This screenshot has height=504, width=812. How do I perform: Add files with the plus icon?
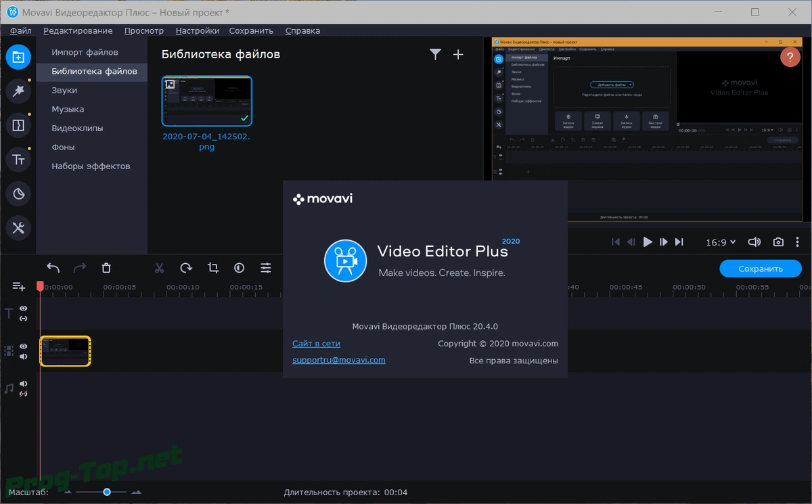coord(458,55)
